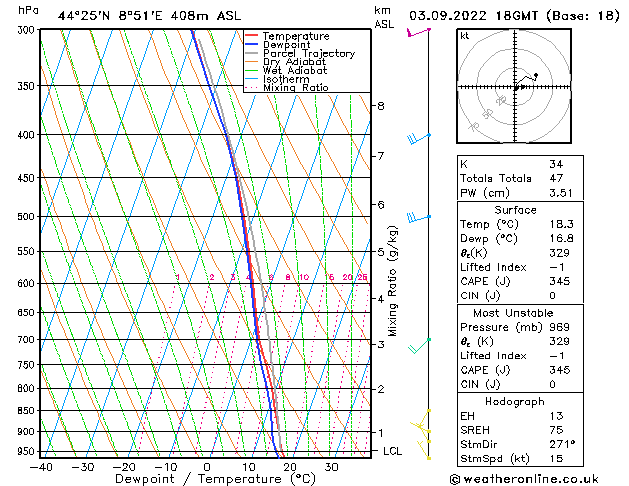Click the mixing ratio value 1 label
The image size is (629, 486).
pos(178,277)
